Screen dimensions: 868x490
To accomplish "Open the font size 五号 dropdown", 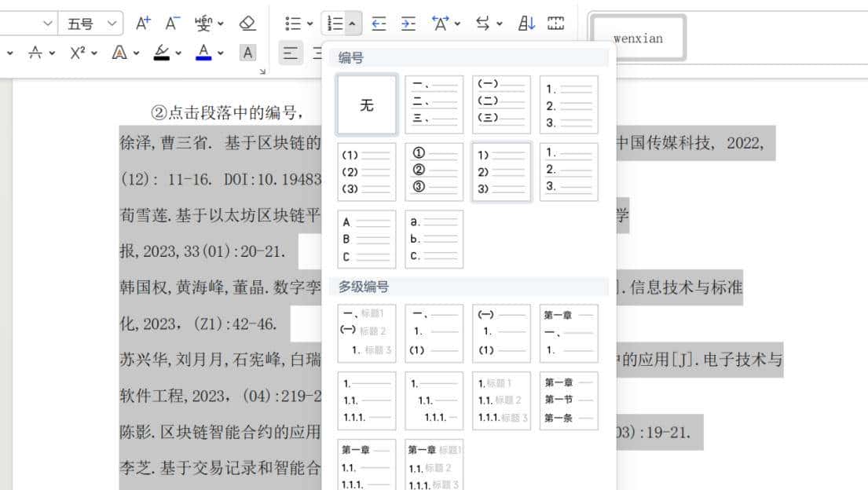I will pyautogui.click(x=90, y=24).
